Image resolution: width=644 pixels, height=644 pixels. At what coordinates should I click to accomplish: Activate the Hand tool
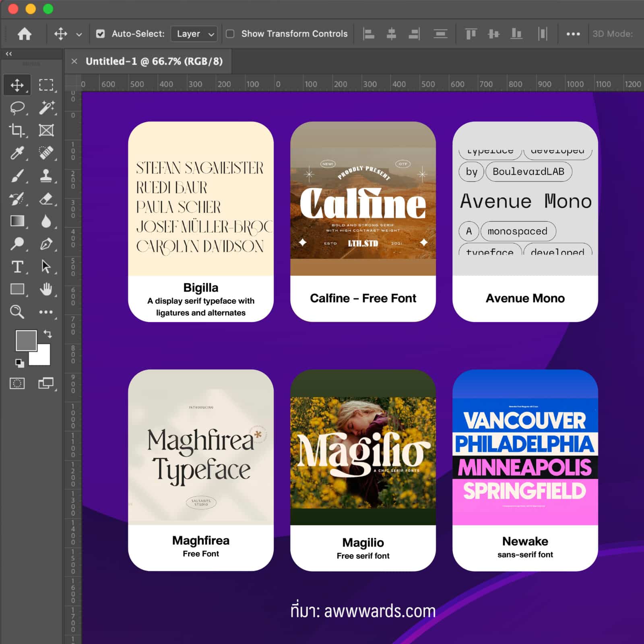pyautogui.click(x=46, y=289)
